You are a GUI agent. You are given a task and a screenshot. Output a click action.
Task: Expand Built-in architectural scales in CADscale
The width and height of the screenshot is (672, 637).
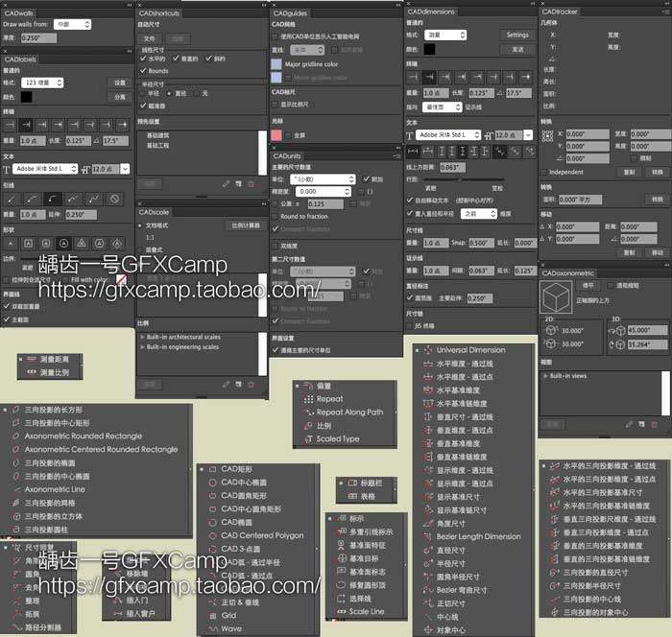pyautogui.click(x=142, y=337)
